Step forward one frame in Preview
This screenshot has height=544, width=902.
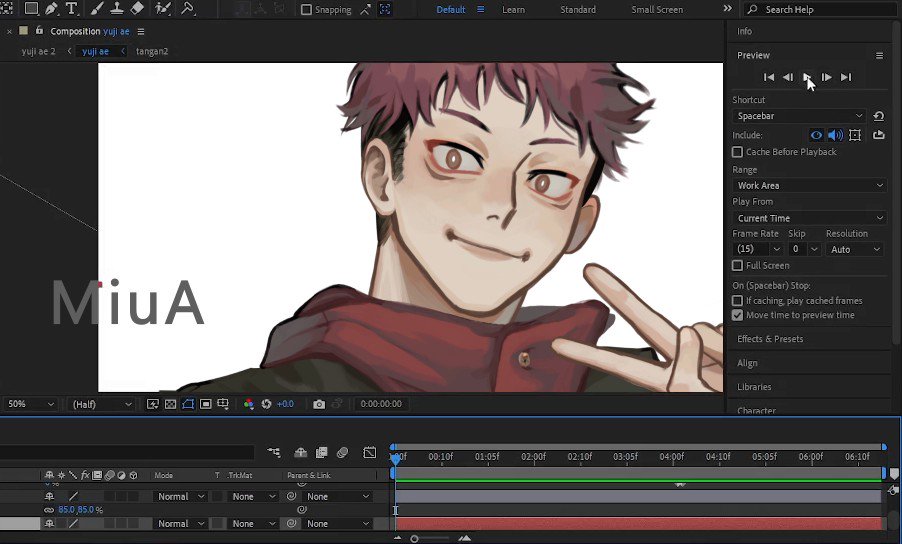point(826,77)
